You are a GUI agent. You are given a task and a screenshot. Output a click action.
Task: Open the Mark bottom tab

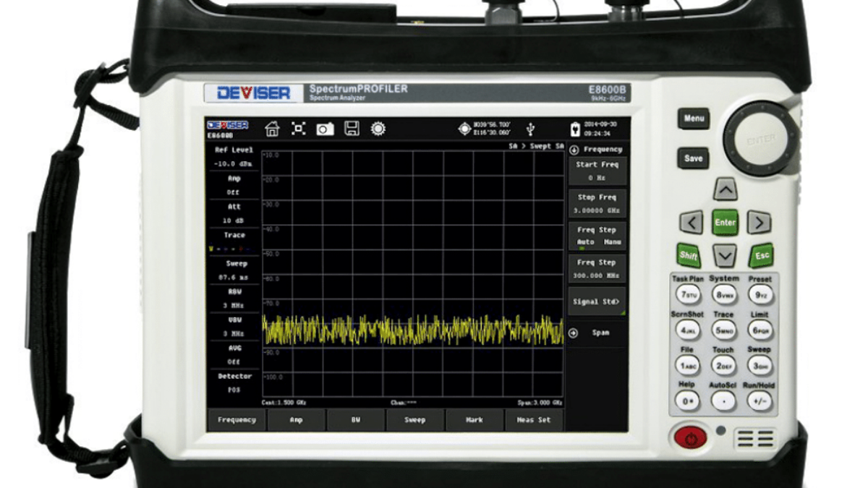(x=475, y=420)
